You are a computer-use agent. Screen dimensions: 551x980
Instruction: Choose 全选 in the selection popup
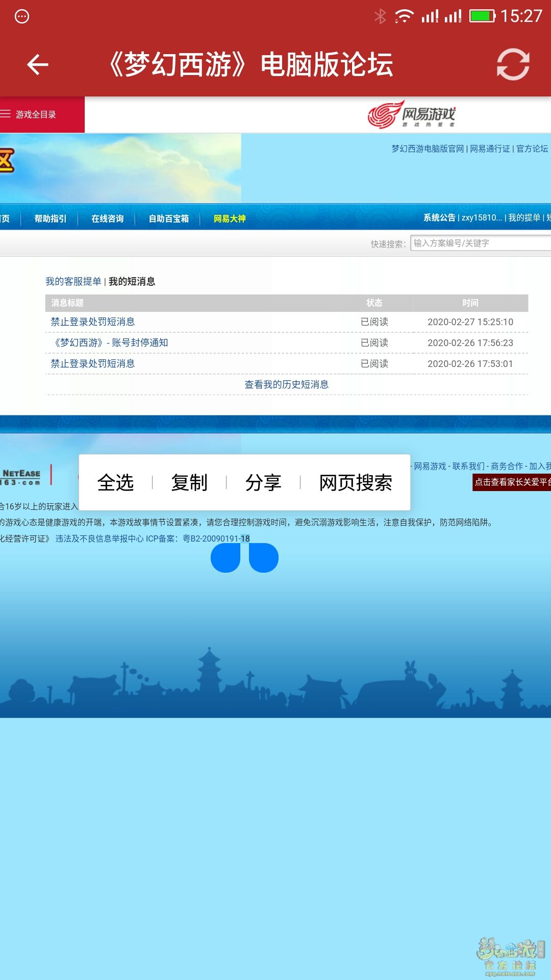116,482
